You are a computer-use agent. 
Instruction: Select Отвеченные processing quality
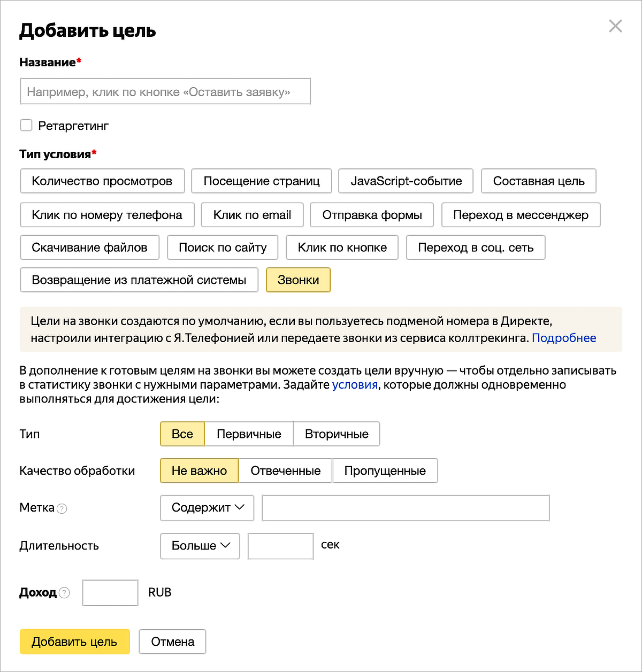click(285, 471)
